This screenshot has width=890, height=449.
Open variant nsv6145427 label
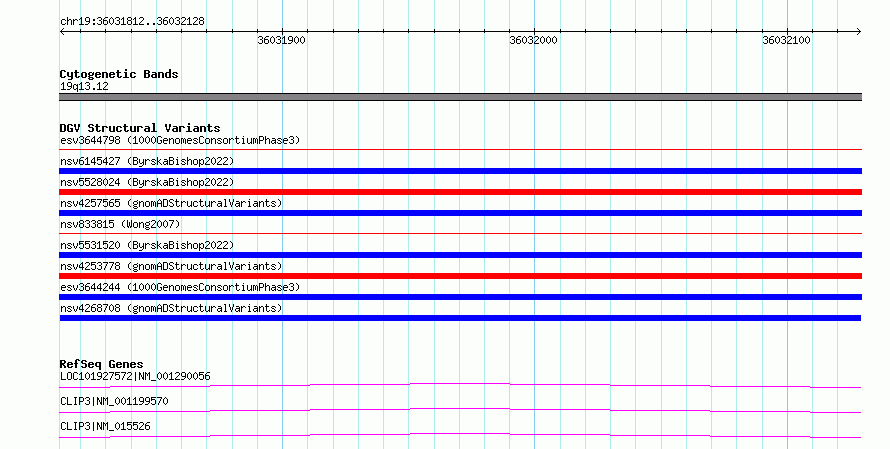click(x=147, y=161)
